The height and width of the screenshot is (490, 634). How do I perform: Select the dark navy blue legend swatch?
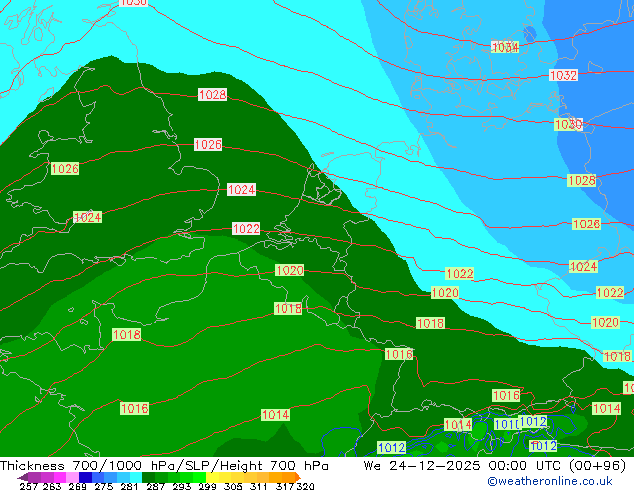[x=85, y=477]
